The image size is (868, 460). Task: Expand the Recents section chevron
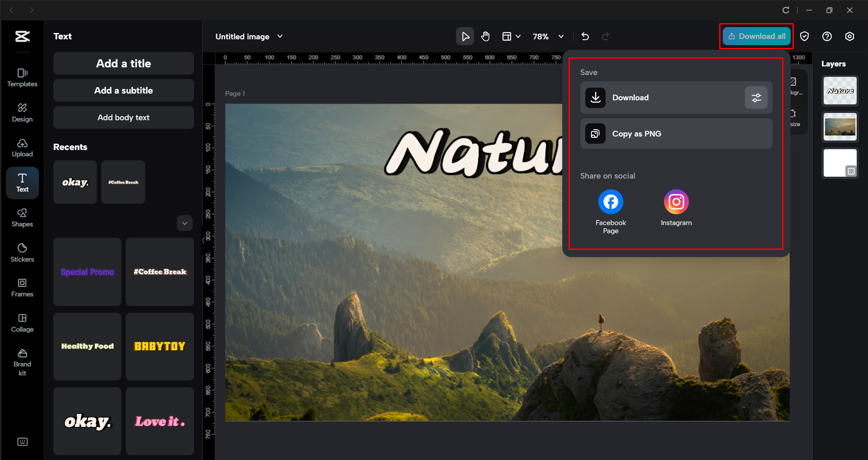(x=185, y=223)
